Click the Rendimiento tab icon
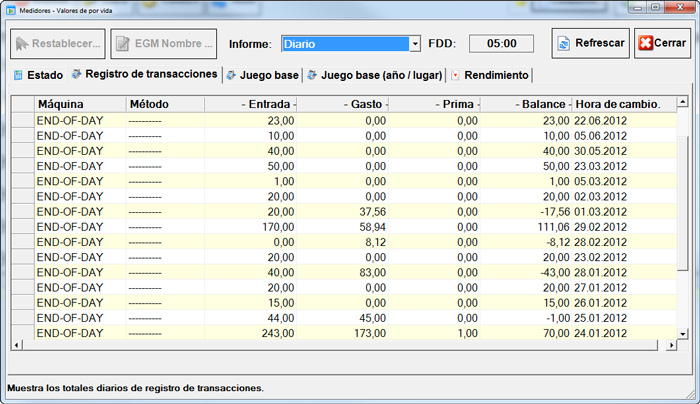 pyautogui.click(x=456, y=75)
